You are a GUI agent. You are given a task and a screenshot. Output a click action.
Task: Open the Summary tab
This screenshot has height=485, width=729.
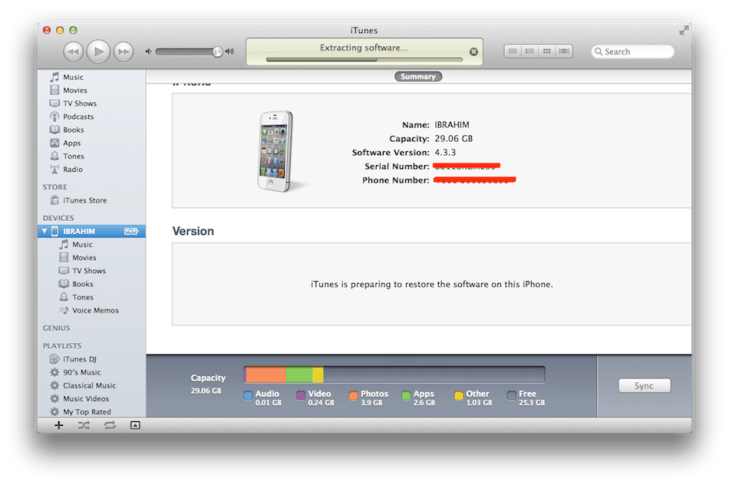click(417, 77)
